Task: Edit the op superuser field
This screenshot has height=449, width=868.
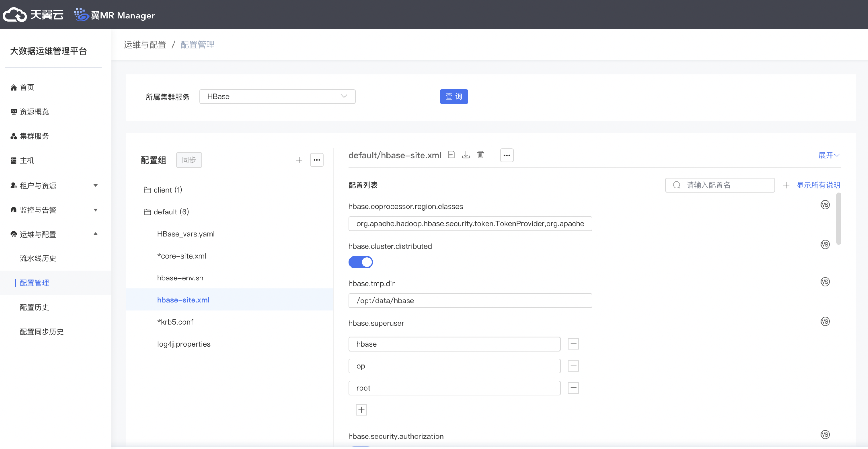Action: [x=454, y=366]
